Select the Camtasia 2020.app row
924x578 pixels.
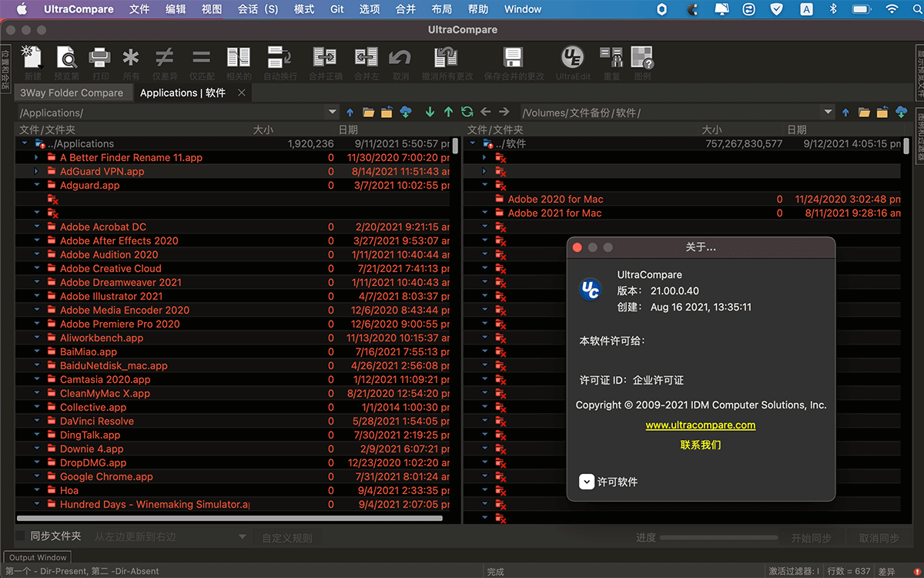pos(233,379)
